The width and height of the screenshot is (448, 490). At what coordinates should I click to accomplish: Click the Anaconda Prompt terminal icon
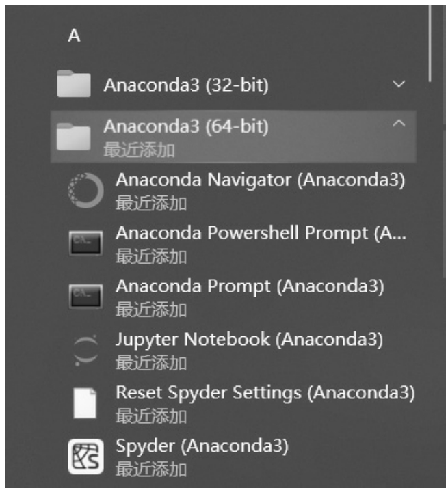(x=85, y=296)
